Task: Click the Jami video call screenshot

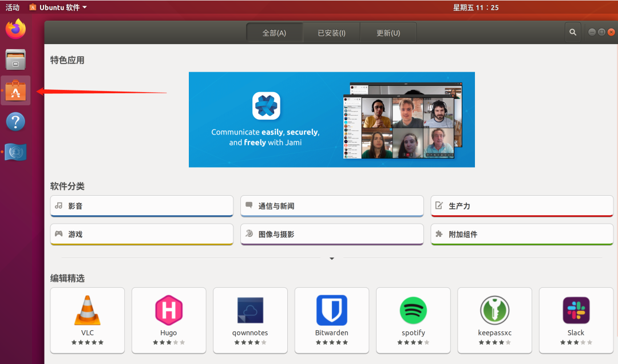Action: coord(402,120)
